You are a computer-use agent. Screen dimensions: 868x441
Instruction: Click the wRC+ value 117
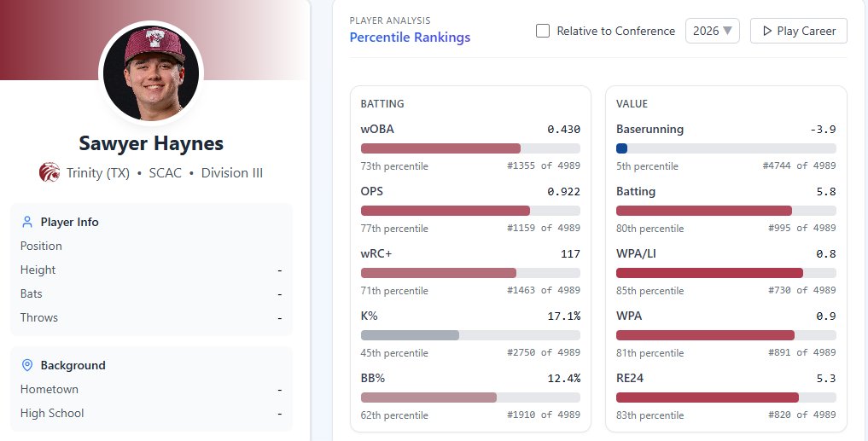(x=570, y=254)
